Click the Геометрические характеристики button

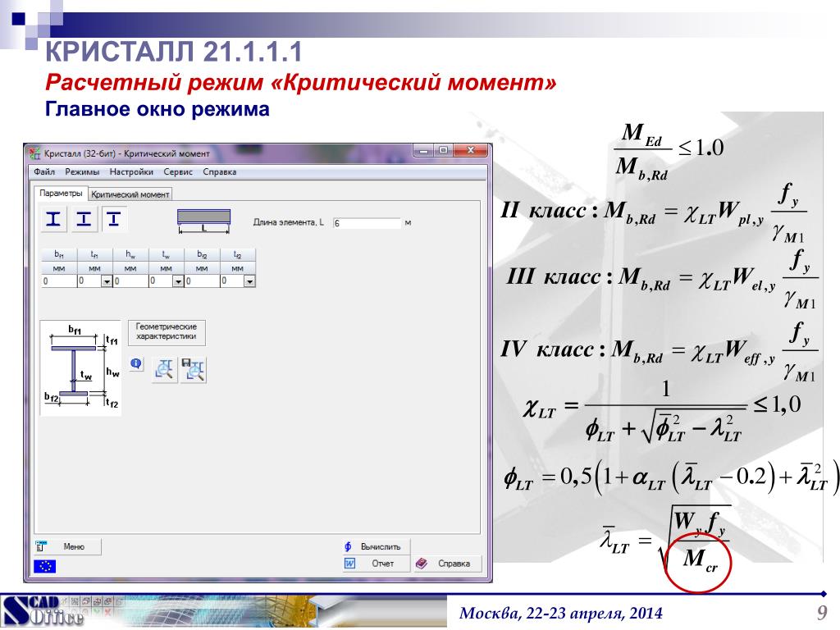pyautogui.click(x=166, y=331)
